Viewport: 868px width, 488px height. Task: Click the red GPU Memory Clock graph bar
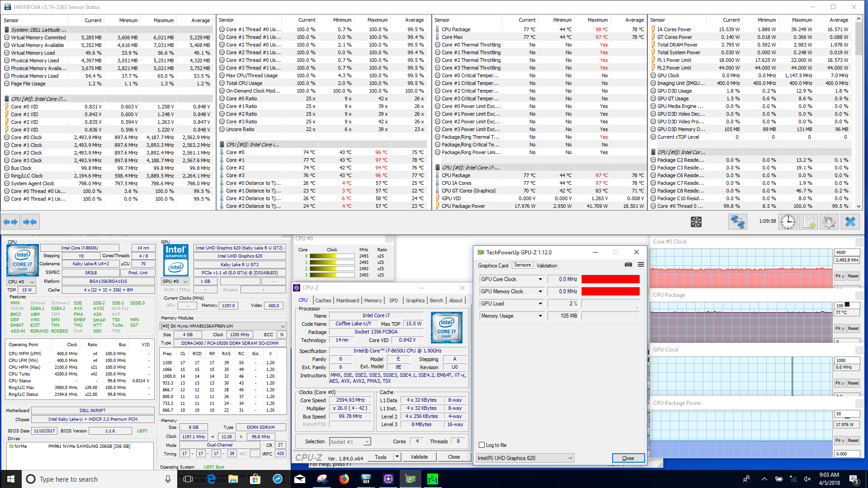point(610,291)
